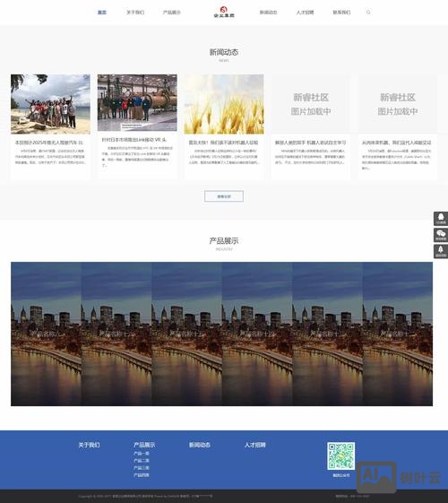Click the company logo in the header
448x503 pixels.
[x=224, y=12]
